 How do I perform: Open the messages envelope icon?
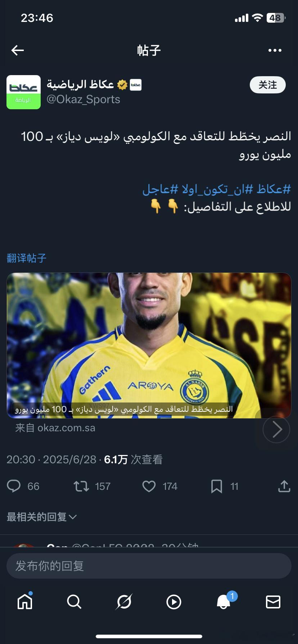(x=273, y=602)
